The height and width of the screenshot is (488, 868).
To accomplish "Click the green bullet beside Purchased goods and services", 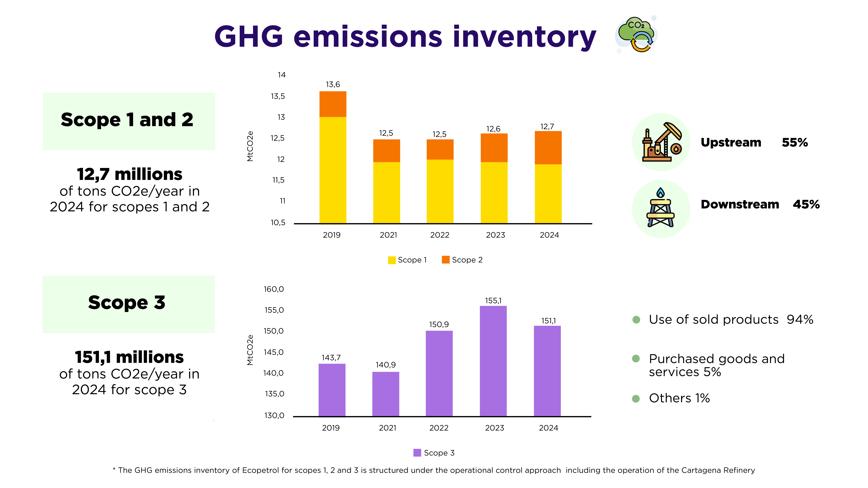I will [x=636, y=359].
